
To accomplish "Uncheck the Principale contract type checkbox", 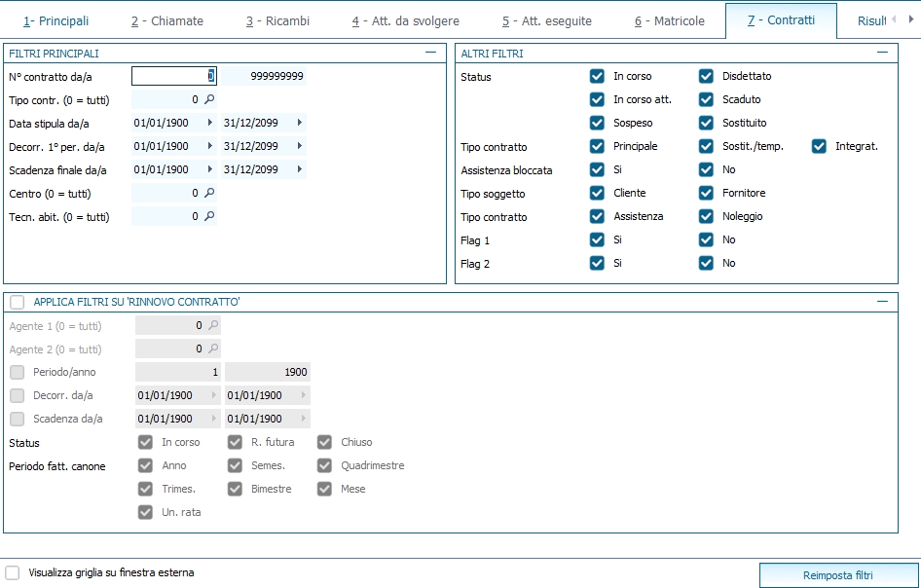I will coord(597,146).
